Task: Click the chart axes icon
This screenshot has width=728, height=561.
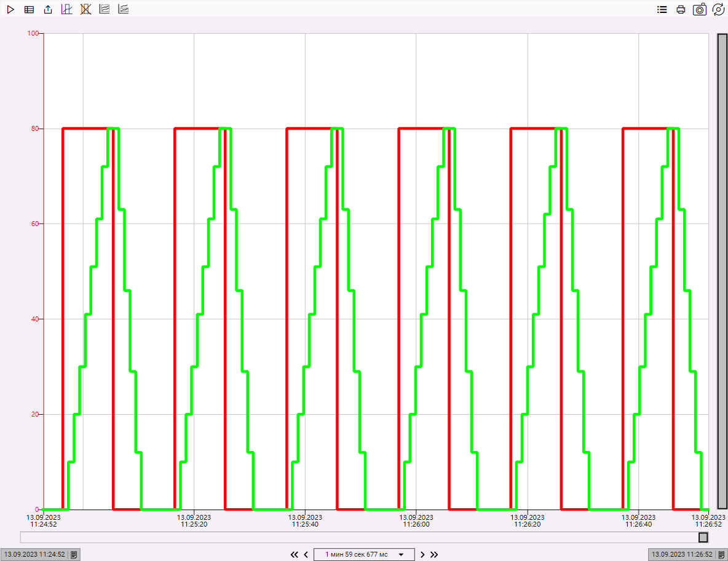Action: coord(67,9)
